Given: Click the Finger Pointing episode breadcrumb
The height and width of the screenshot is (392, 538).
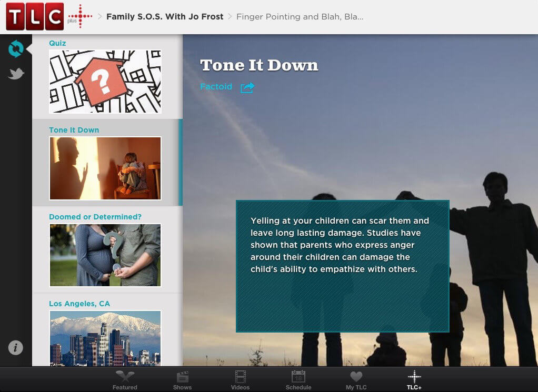Looking at the screenshot, I should [x=300, y=17].
